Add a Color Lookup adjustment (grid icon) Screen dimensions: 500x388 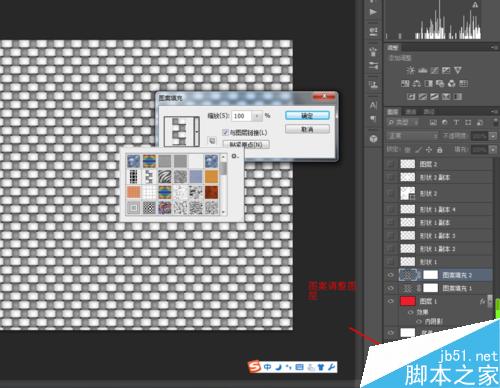463,83
